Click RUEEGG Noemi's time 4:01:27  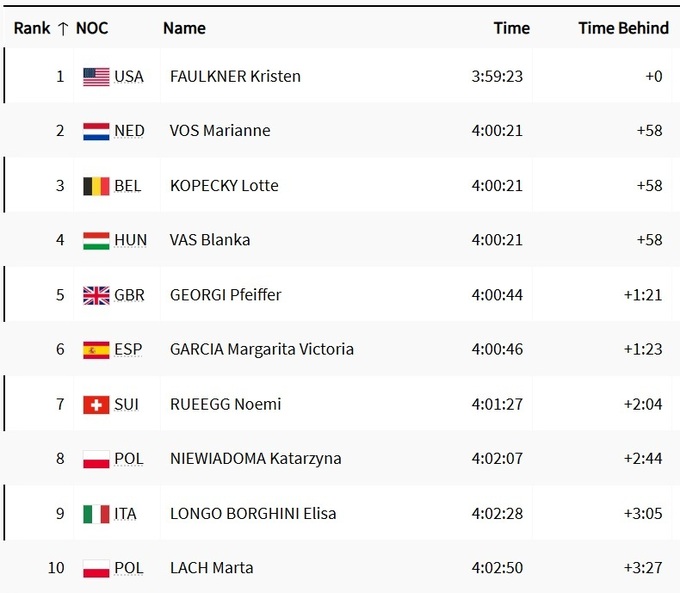tap(497, 404)
